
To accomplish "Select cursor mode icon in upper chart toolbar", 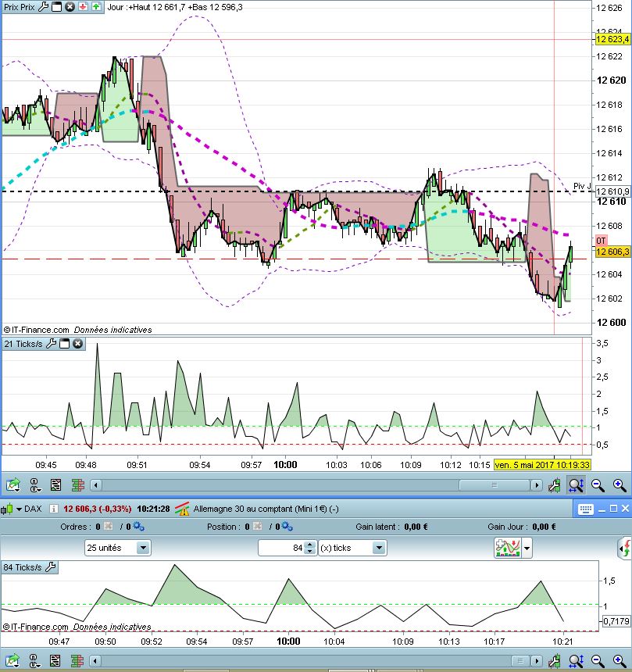I will click(x=34, y=484).
